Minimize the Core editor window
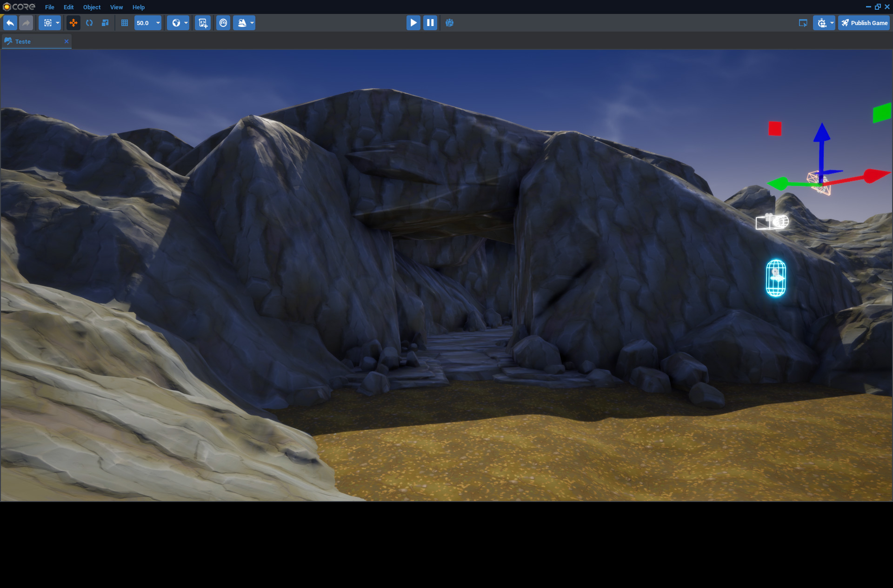Viewport: 893px width, 588px height. 868,7
